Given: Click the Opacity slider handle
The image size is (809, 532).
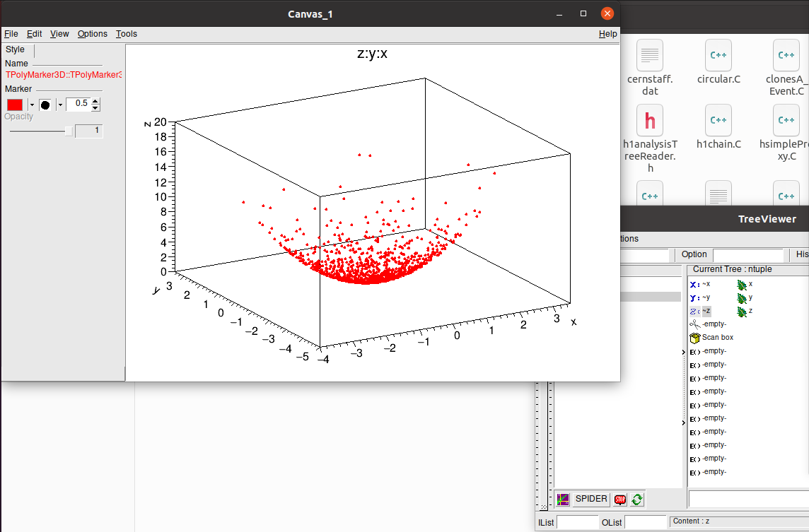Looking at the screenshot, I should pos(69,131).
